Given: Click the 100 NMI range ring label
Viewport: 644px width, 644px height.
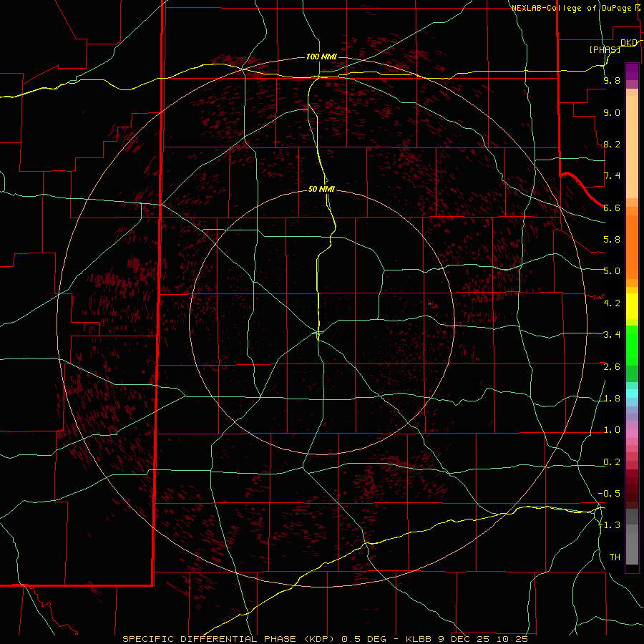Looking at the screenshot, I should pos(321,57).
